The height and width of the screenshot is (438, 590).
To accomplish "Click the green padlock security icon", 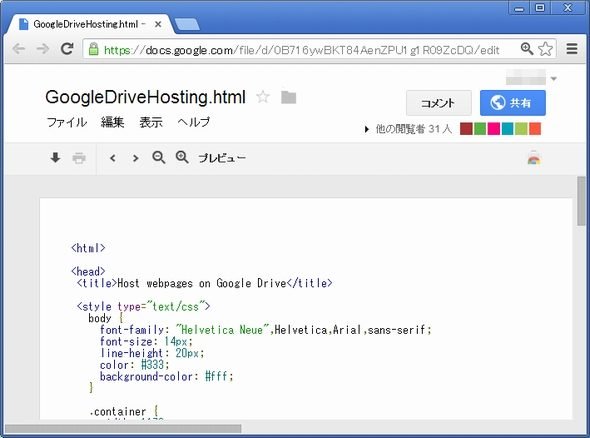I will point(93,49).
